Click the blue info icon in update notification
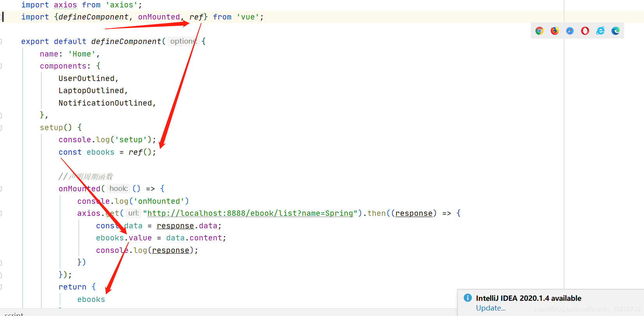The height and width of the screenshot is (316, 644). click(x=468, y=298)
